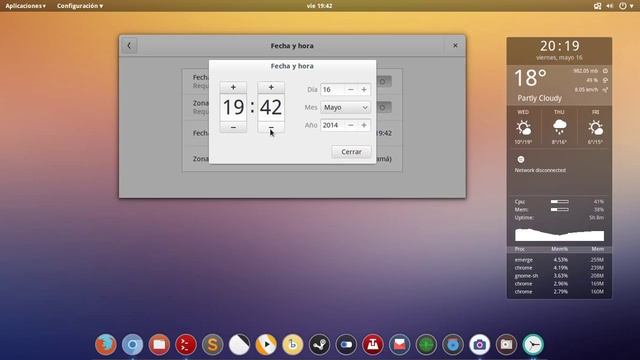The width and height of the screenshot is (640, 360).
Task: Open the Configuración menu
Action: coord(80,6)
